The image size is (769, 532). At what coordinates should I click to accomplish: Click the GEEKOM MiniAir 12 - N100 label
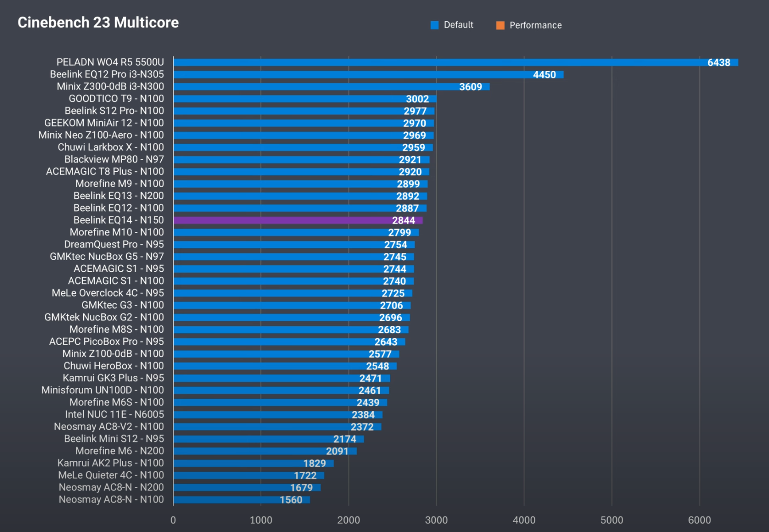[104, 123]
